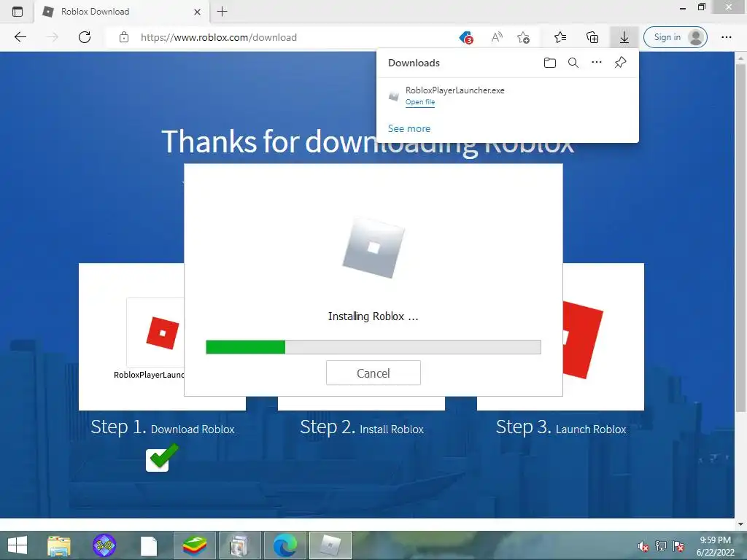Open BlueStacks from the taskbar
Screen dimensions: 747x560
tap(194, 545)
